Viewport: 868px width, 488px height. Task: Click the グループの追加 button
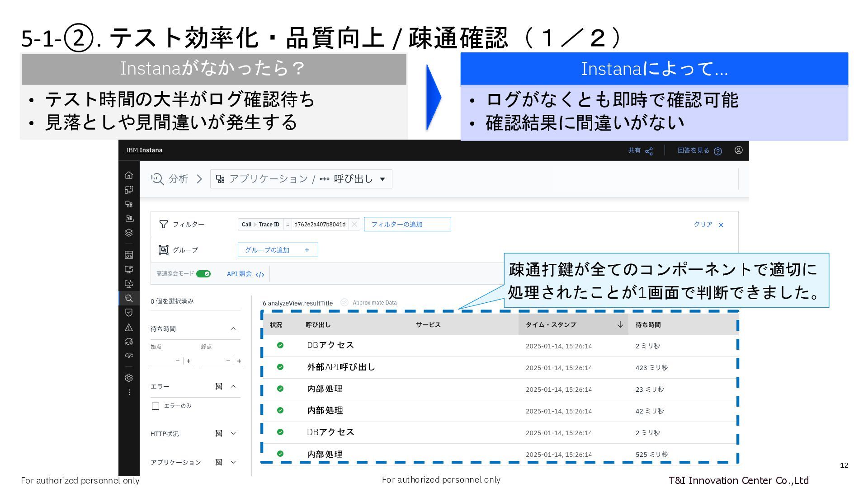278,250
